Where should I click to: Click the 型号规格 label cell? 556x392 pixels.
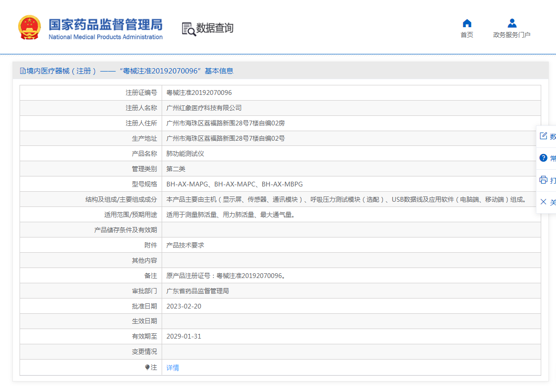(x=91, y=184)
